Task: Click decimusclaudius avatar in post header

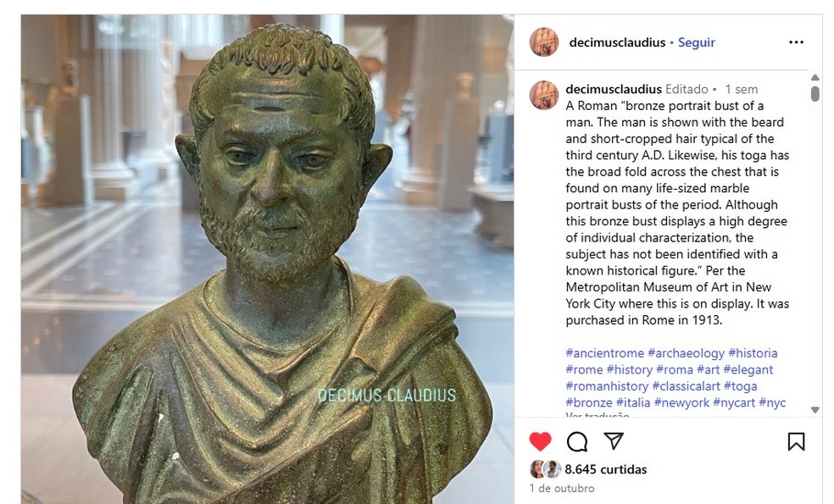Action: click(543, 42)
